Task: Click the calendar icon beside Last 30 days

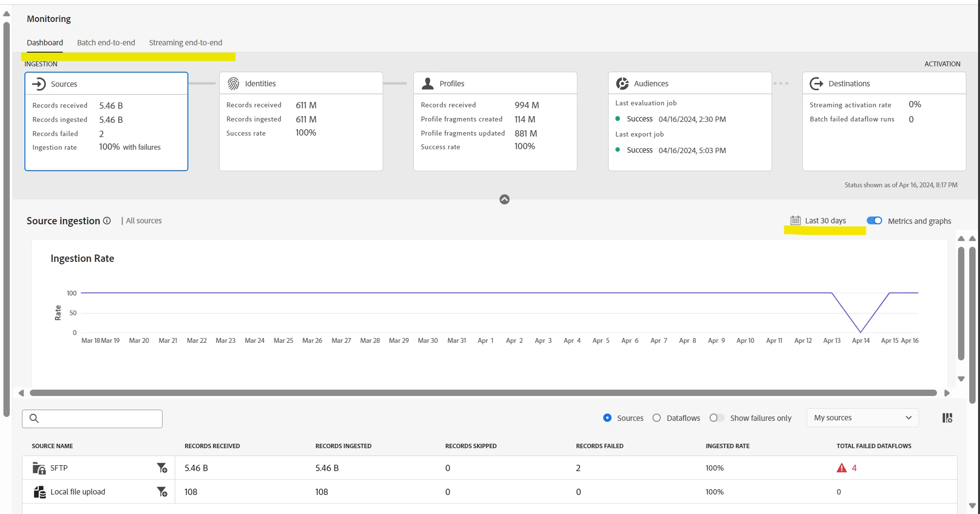Action: 796,220
